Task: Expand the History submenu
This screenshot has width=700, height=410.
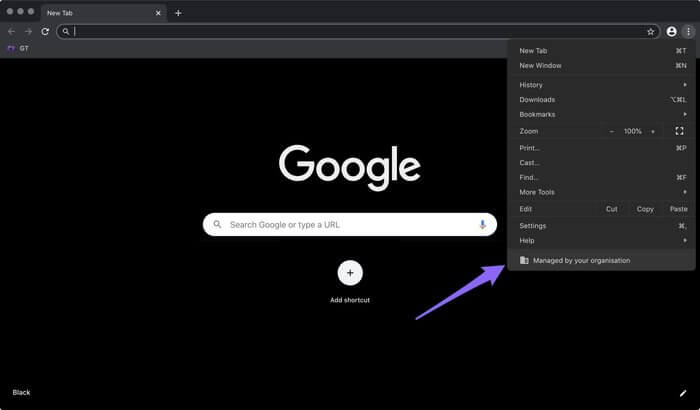Action: point(600,85)
